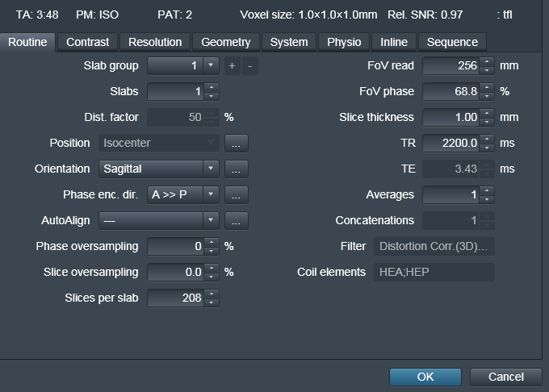
Task: Increase Averages with up arrow
Action: [x=487, y=190]
